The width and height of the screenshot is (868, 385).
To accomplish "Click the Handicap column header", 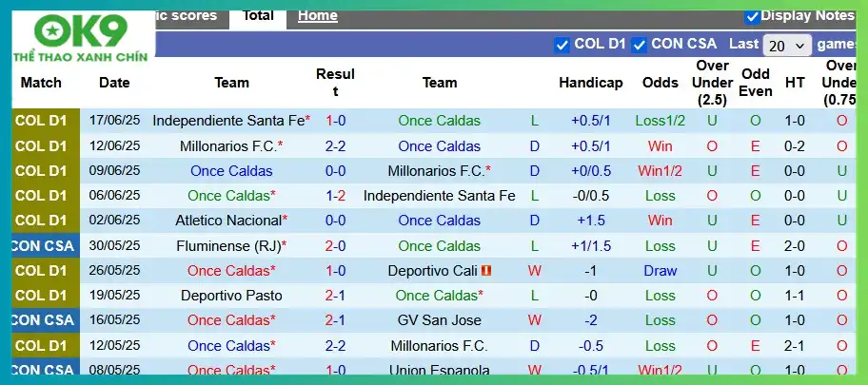I will click(590, 83).
